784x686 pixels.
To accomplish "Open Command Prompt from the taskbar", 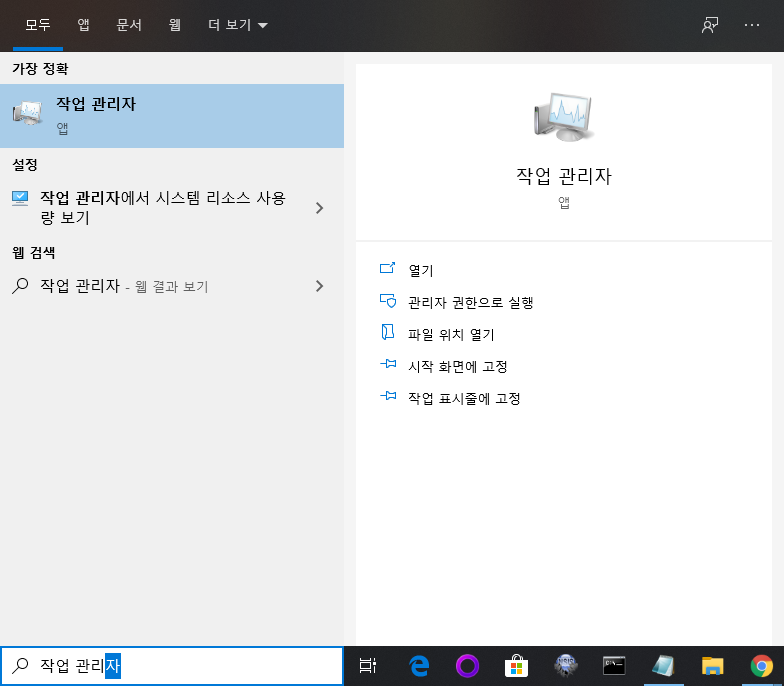I will (x=614, y=666).
